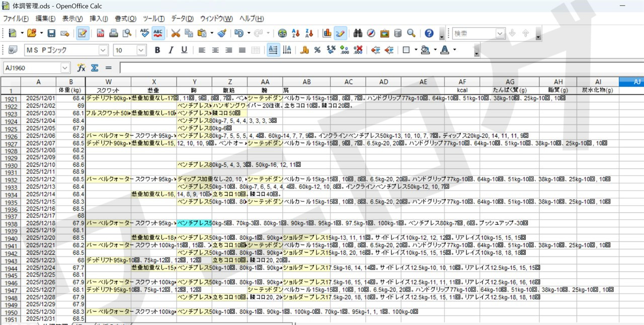Image resolution: width=644 pixels, height=325 pixels.
Task: Open the 書式(O) menu
Action: (125, 19)
